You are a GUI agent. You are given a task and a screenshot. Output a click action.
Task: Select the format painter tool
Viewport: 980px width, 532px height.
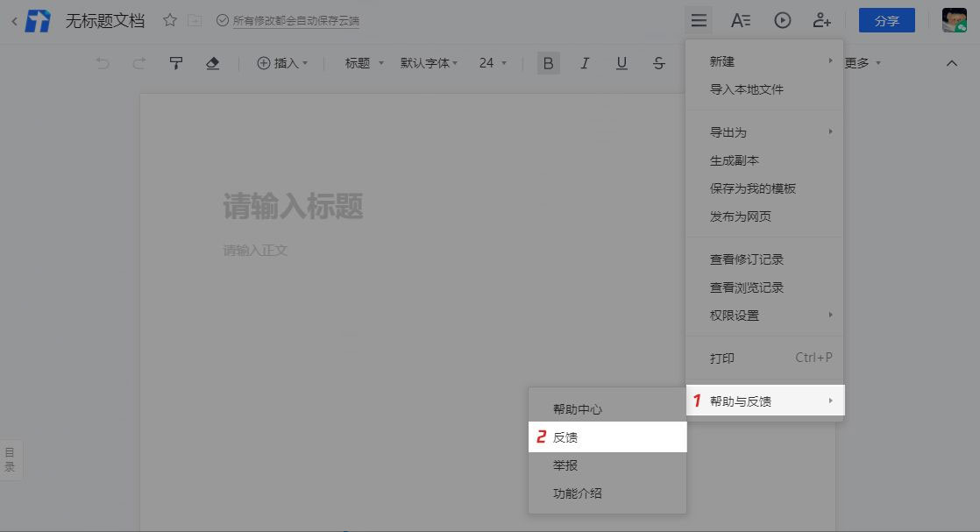[175, 62]
